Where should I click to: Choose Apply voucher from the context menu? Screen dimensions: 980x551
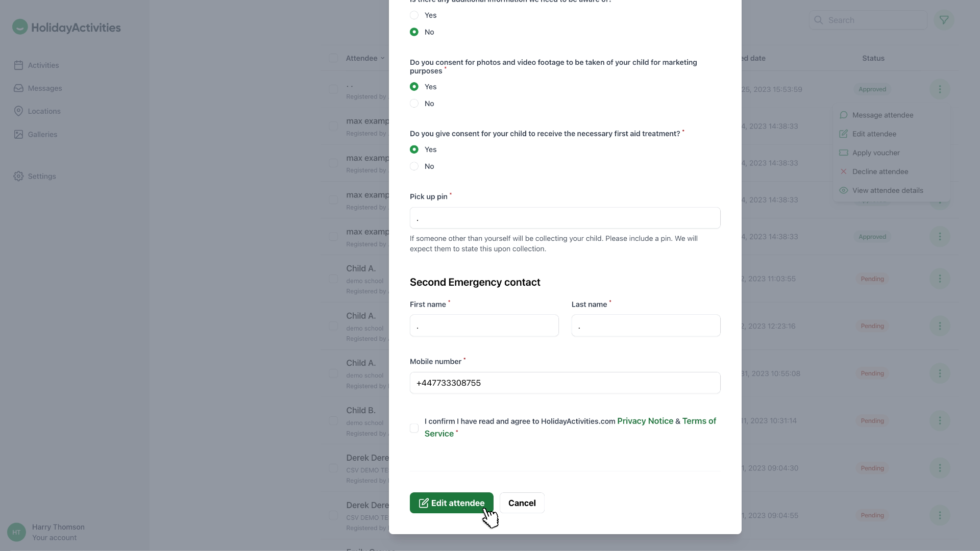pyautogui.click(x=875, y=153)
